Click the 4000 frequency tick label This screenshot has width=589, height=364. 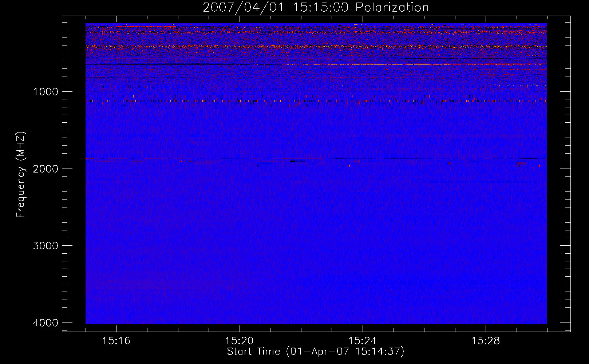pos(46,323)
